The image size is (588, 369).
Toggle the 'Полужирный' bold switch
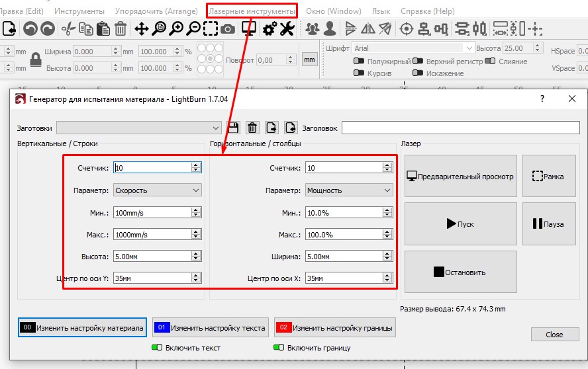pos(358,61)
